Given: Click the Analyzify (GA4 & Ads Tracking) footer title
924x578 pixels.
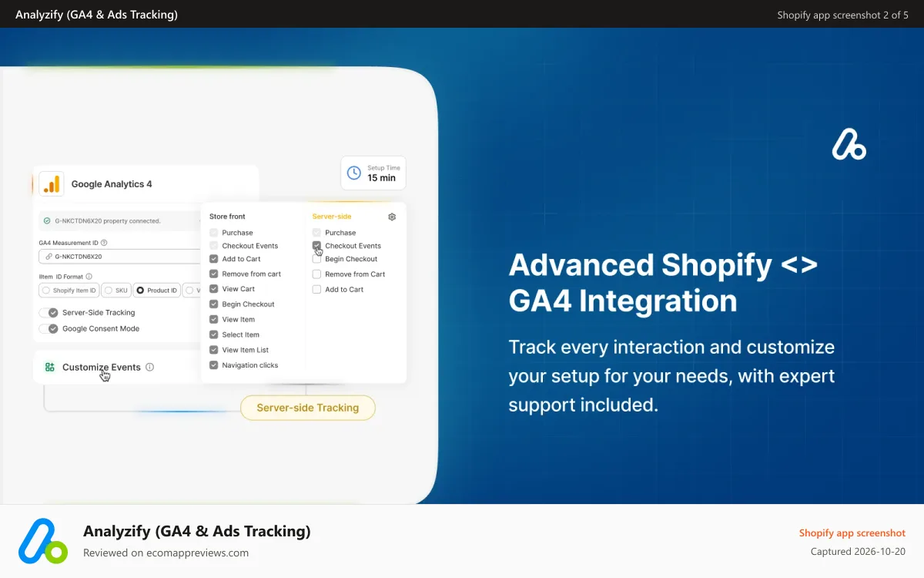Looking at the screenshot, I should [197, 531].
